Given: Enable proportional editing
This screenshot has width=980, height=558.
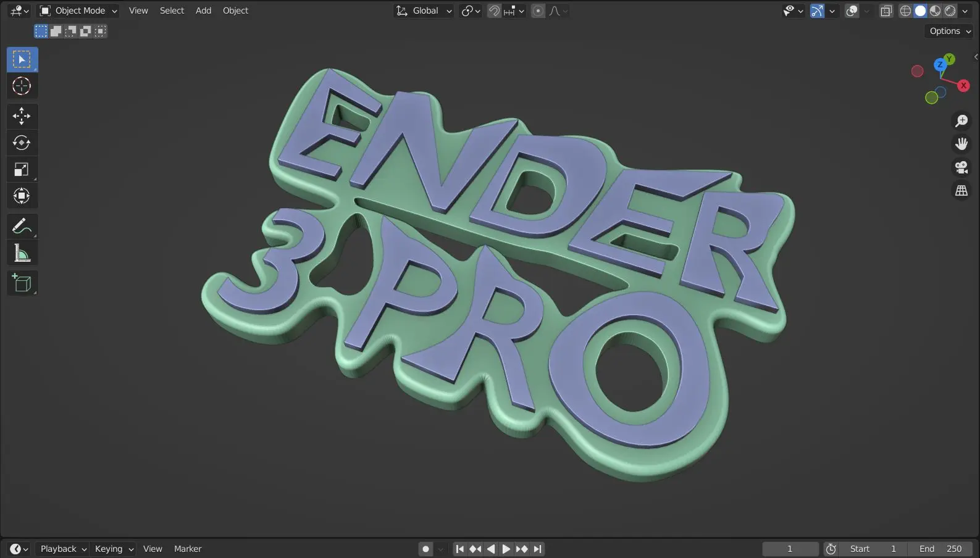Looking at the screenshot, I should (538, 10).
